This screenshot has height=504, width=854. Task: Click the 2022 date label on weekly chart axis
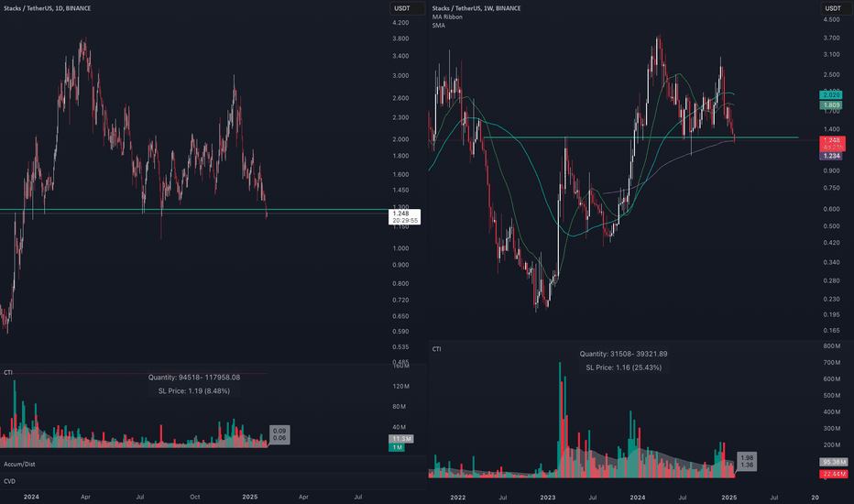pos(457,498)
